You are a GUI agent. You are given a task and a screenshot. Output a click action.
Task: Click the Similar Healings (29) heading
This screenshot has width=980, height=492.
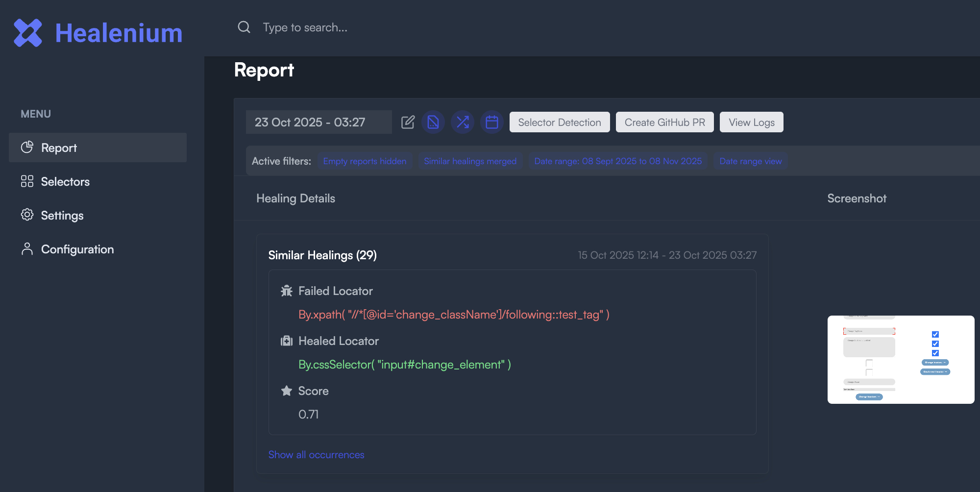click(x=322, y=255)
